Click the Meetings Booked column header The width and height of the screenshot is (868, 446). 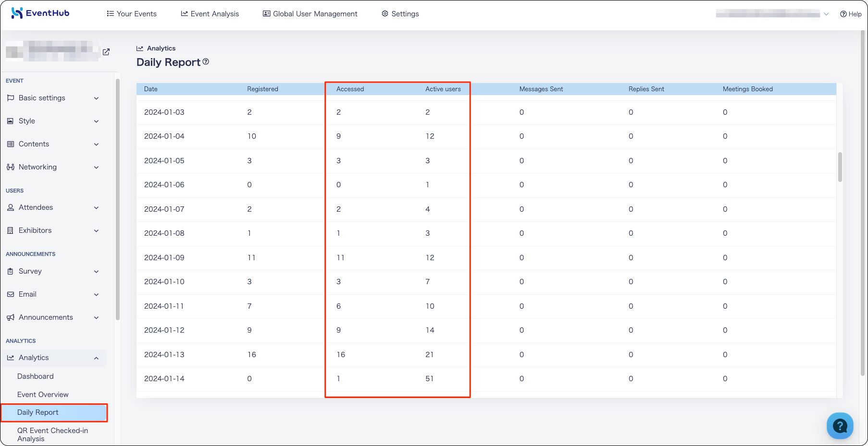tap(748, 89)
